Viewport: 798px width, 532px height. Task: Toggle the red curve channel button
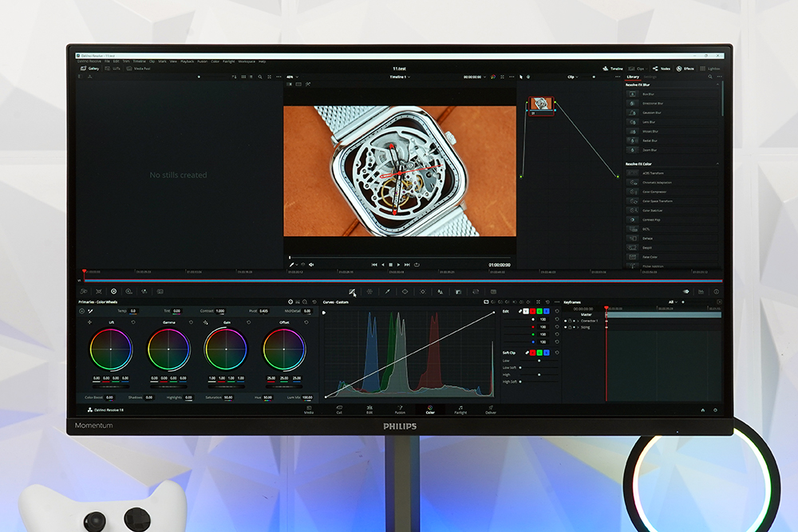coord(533,311)
